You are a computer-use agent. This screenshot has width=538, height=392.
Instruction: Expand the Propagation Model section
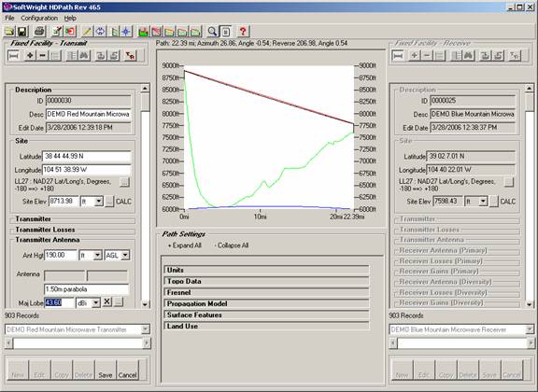click(x=266, y=303)
